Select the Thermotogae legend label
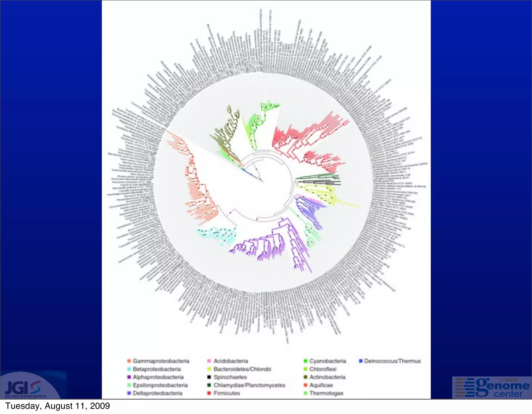 (x=326, y=393)
